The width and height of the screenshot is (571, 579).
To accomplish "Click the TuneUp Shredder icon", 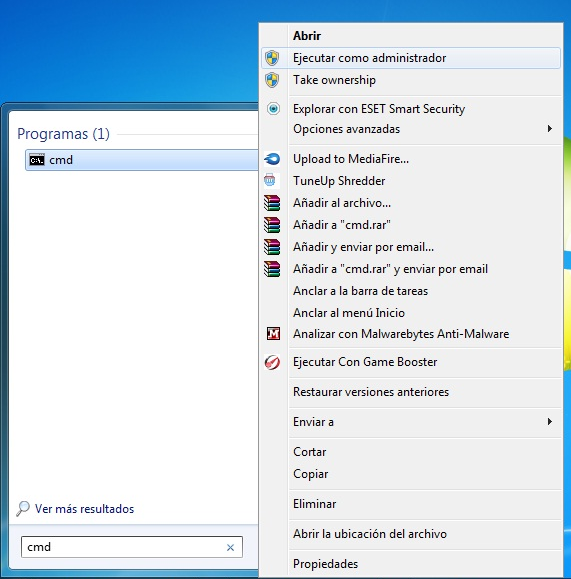I will (x=270, y=181).
